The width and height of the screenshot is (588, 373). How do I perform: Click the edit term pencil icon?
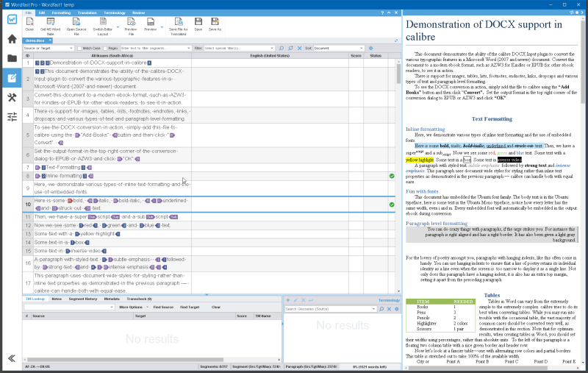(x=295, y=300)
